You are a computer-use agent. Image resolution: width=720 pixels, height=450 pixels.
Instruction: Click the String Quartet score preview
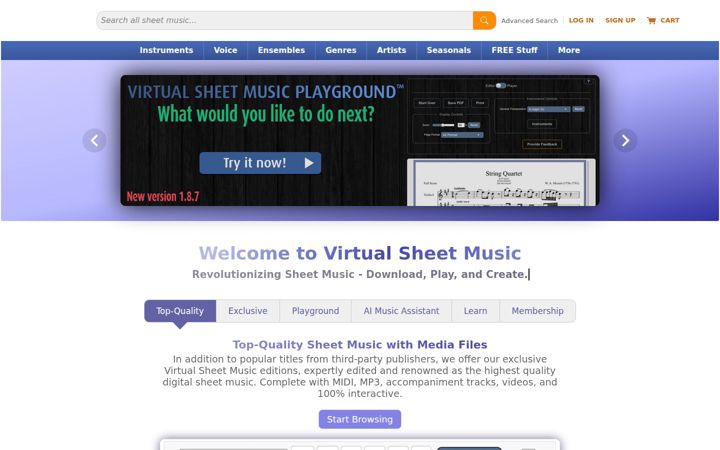tap(501, 183)
